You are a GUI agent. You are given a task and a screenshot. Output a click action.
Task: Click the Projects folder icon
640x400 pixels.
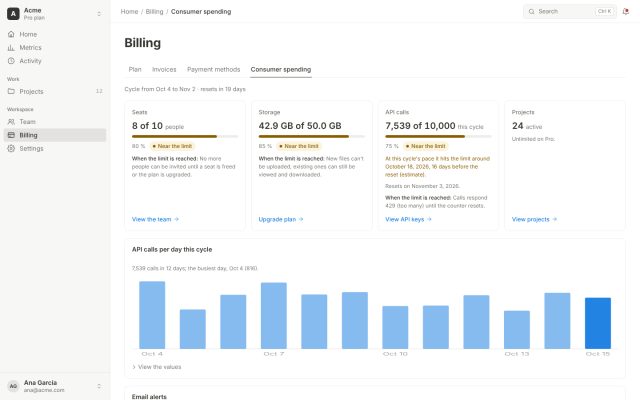11,91
